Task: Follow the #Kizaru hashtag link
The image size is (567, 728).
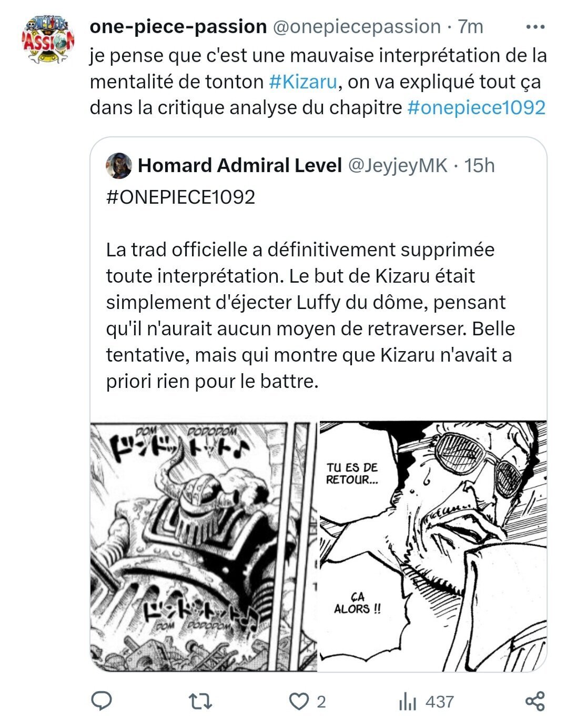Action: click(x=302, y=82)
